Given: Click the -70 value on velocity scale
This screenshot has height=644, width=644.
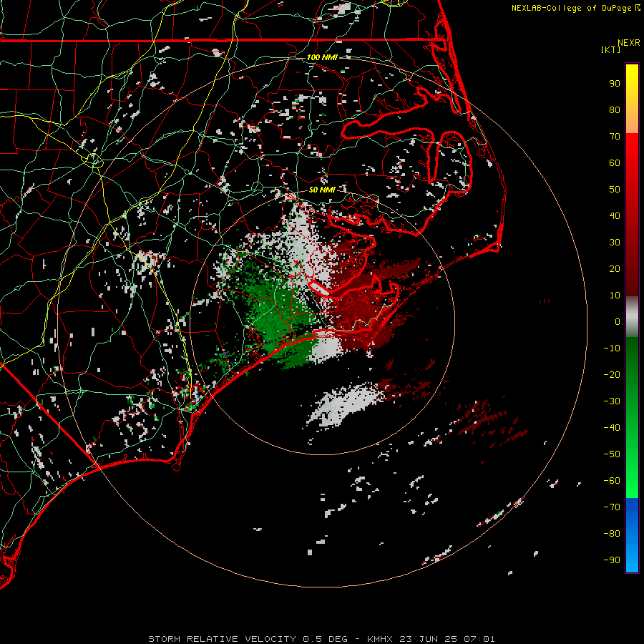Looking at the screenshot, I should (x=612, y=507).
